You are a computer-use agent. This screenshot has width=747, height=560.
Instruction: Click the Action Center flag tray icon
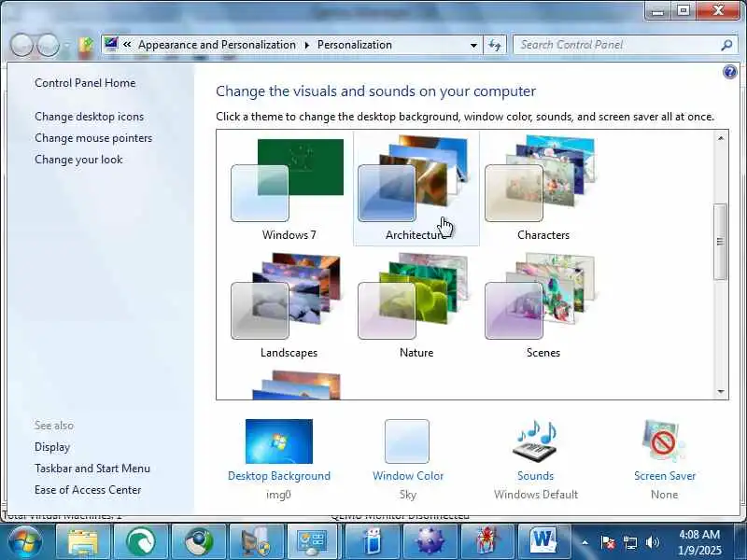click(608, 542)
